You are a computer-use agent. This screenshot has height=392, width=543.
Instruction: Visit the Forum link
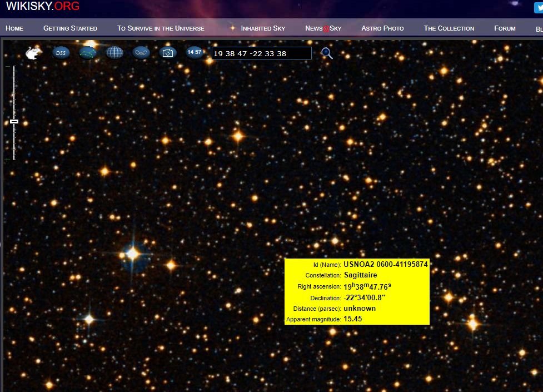504,28
